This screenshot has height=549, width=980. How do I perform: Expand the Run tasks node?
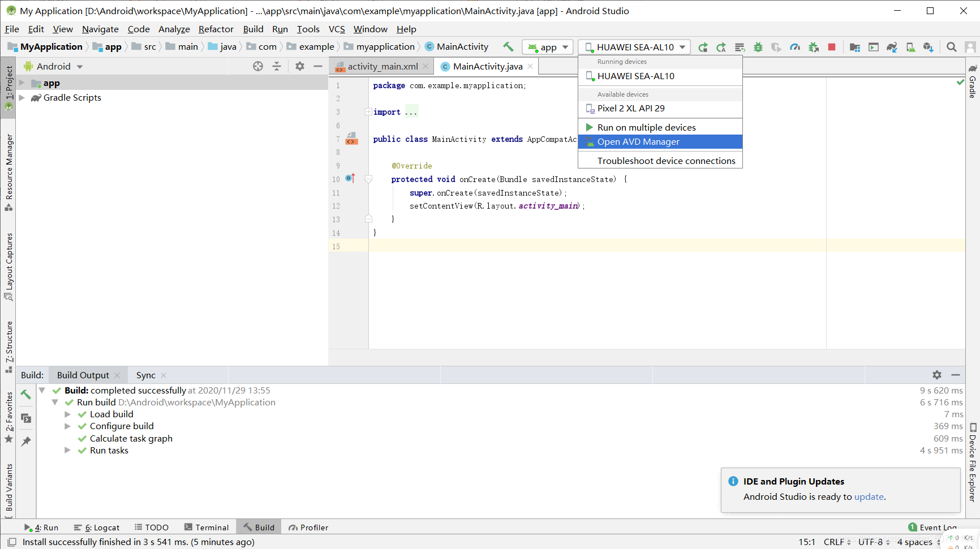(67, 450)
